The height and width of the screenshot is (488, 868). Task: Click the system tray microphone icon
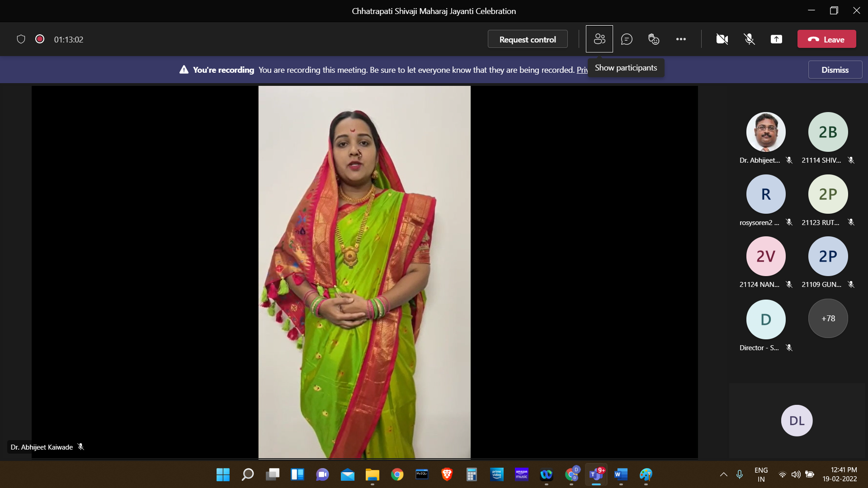[740, 474]
